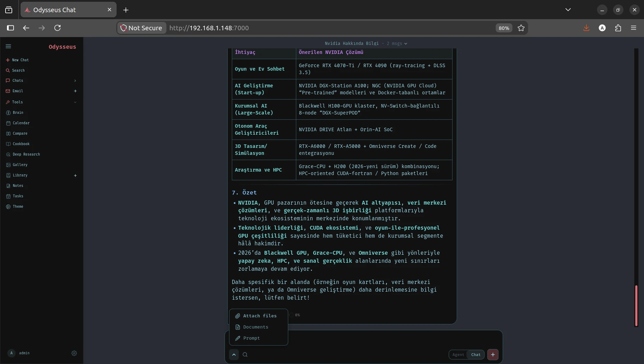Open the browser tab list icon
644x364 pixels.
[x=9, y=10]
